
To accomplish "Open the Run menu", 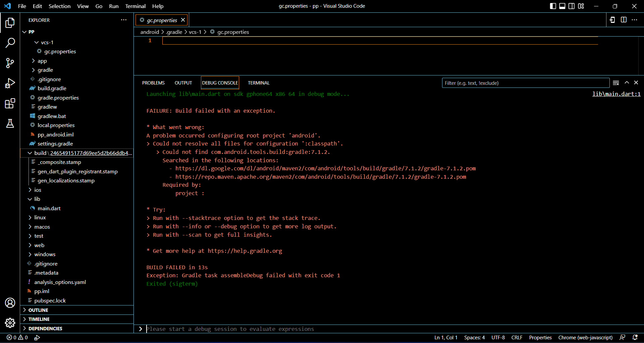I will 114,6.
